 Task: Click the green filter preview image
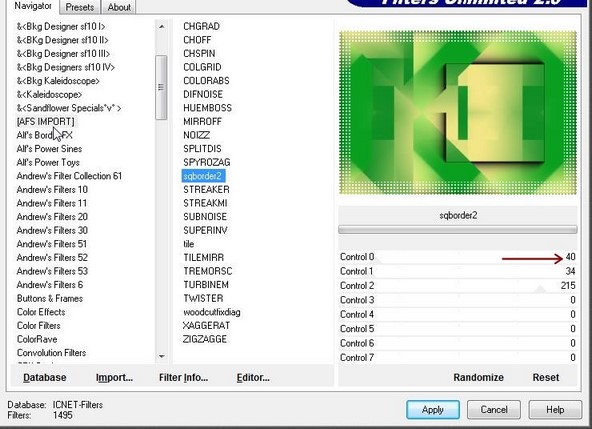click(458, 113)
